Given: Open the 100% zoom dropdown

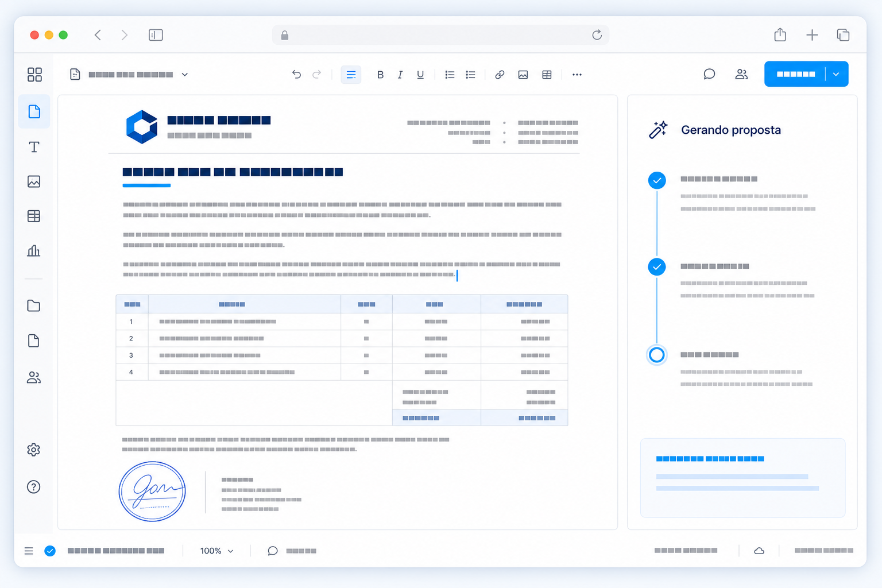Looking at the screenshot, I should (217, 551).
